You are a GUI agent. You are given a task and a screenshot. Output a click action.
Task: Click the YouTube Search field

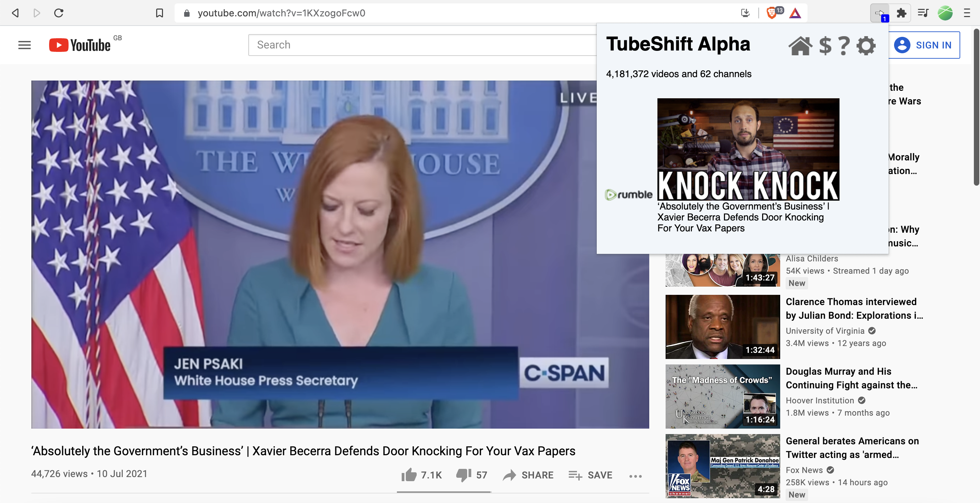[x=422, y=45]
